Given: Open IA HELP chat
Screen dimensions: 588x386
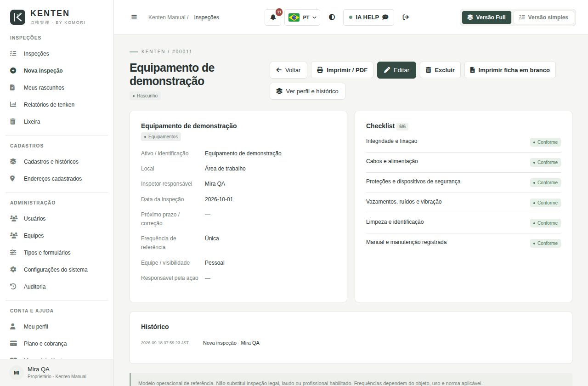Looking at the screenshot, I should coord(368,17).
